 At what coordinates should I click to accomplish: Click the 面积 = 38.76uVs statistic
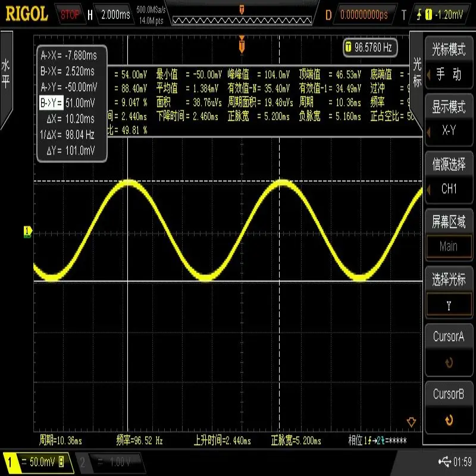(x=189, y=102)
